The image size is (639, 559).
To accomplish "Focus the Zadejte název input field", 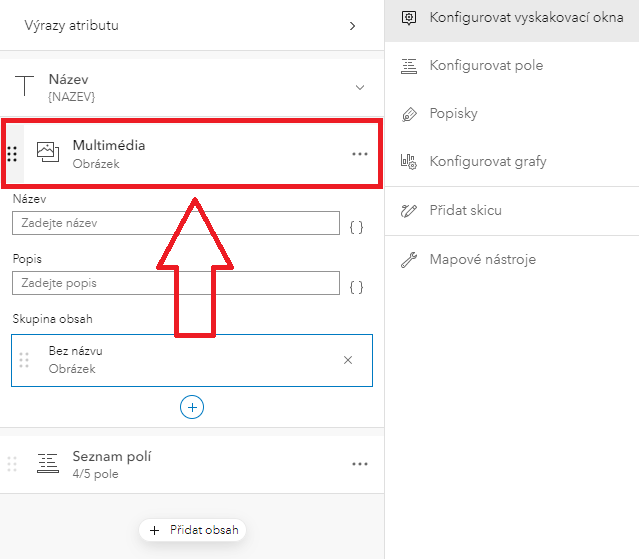I will click(x=176, y=223).
